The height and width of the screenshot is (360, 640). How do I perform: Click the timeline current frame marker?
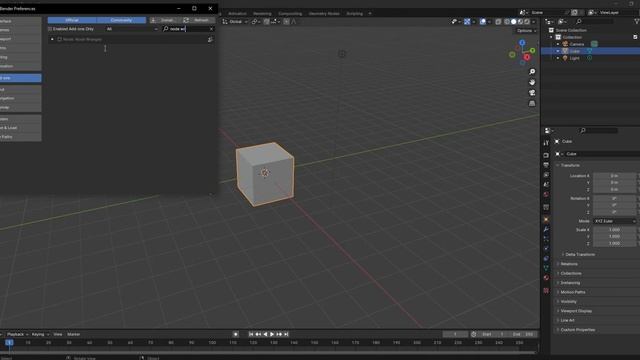pyautogui.click(x=9, y=342)
